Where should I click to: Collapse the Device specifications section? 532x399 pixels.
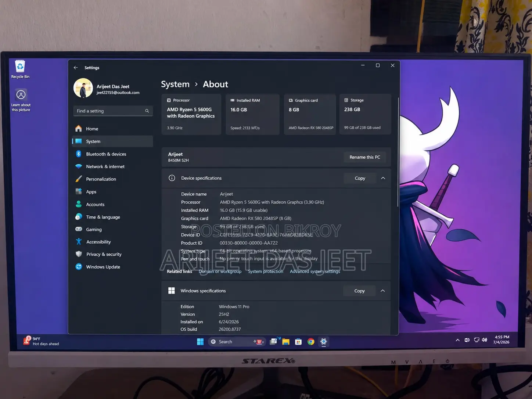click(x=383, y=178)
